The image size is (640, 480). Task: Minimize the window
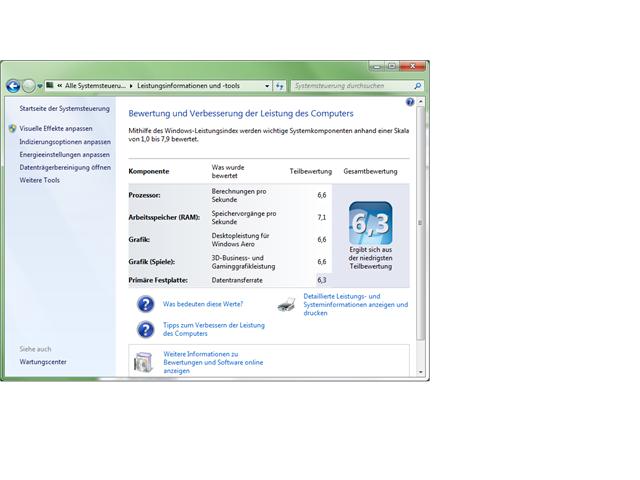point(376,66)
